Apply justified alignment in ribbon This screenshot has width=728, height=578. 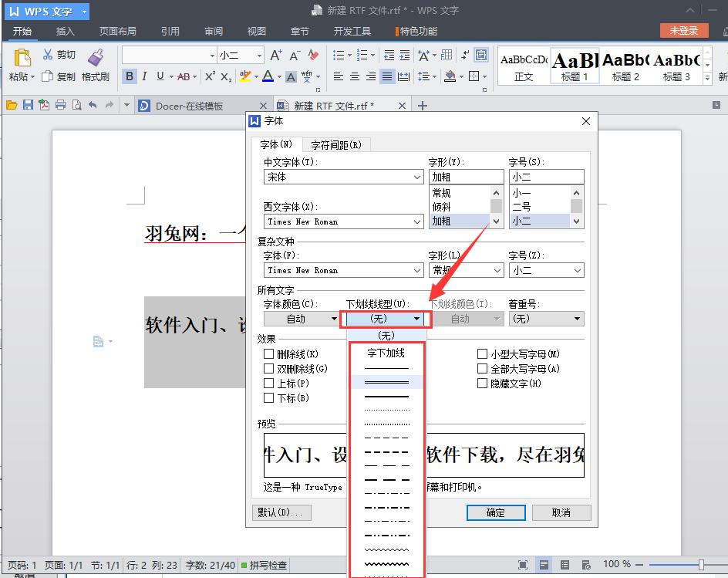pos(387,76)
